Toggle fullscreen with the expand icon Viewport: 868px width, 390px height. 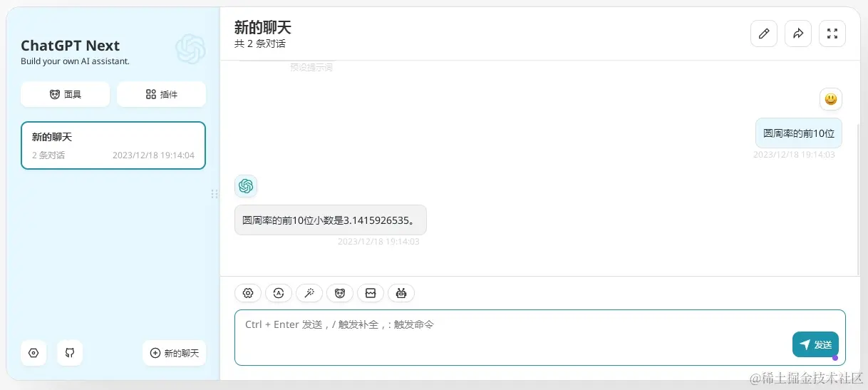click(x=832, y=34)
